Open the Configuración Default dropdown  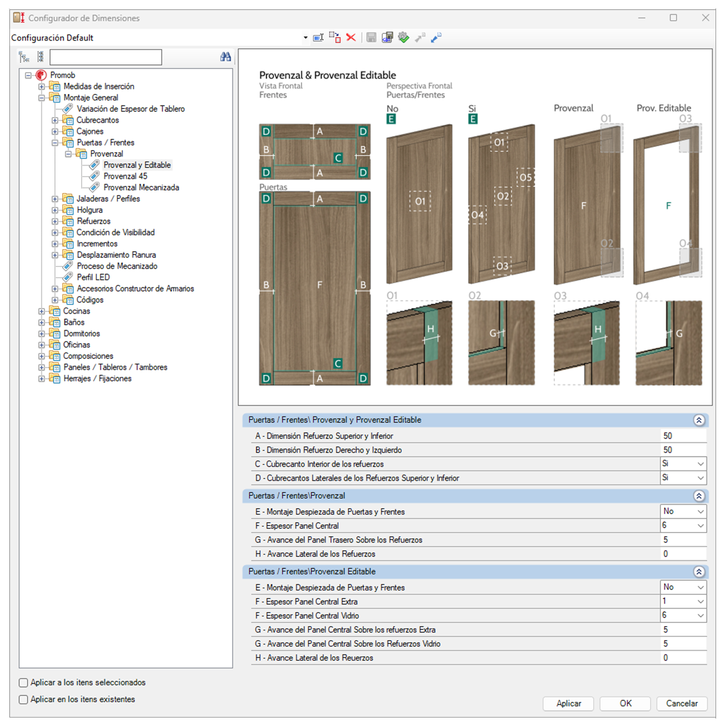[305, 38]
